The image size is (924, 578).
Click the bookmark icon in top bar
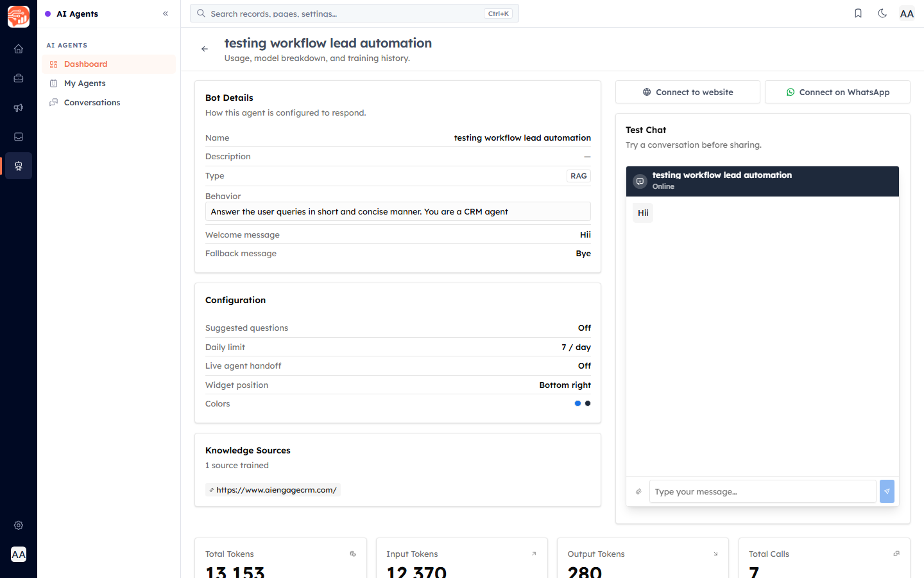[x=858, y=13]
